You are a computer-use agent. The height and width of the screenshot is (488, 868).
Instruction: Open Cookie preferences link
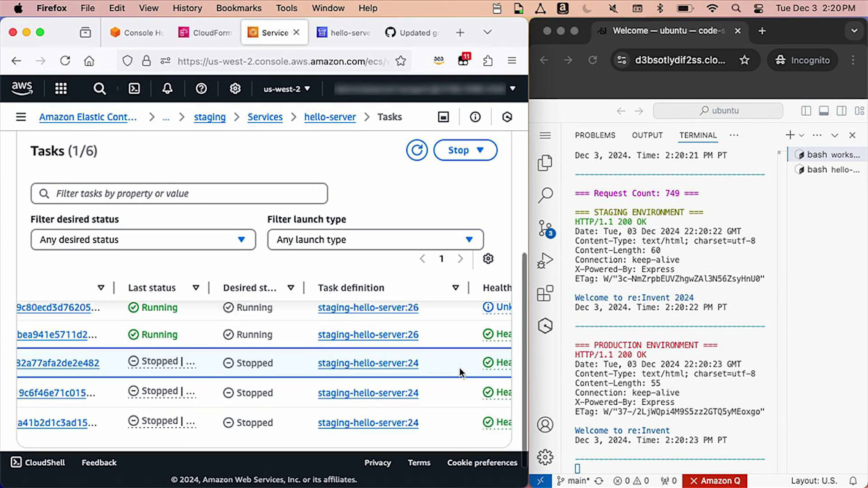tap(482, 463)
